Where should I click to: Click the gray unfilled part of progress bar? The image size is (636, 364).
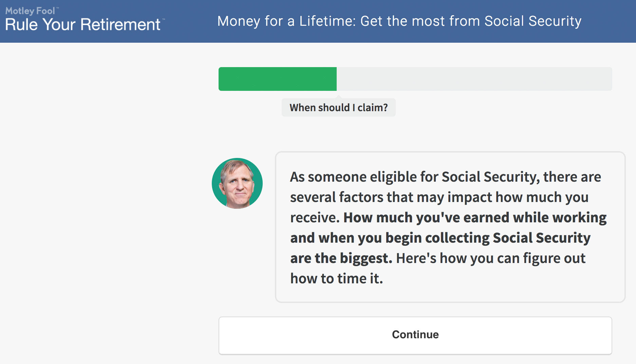[474, 79]
